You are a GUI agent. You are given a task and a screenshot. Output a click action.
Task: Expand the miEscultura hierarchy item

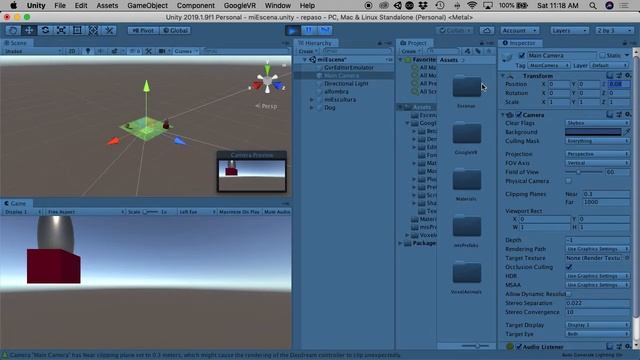[x=311, y=100]
